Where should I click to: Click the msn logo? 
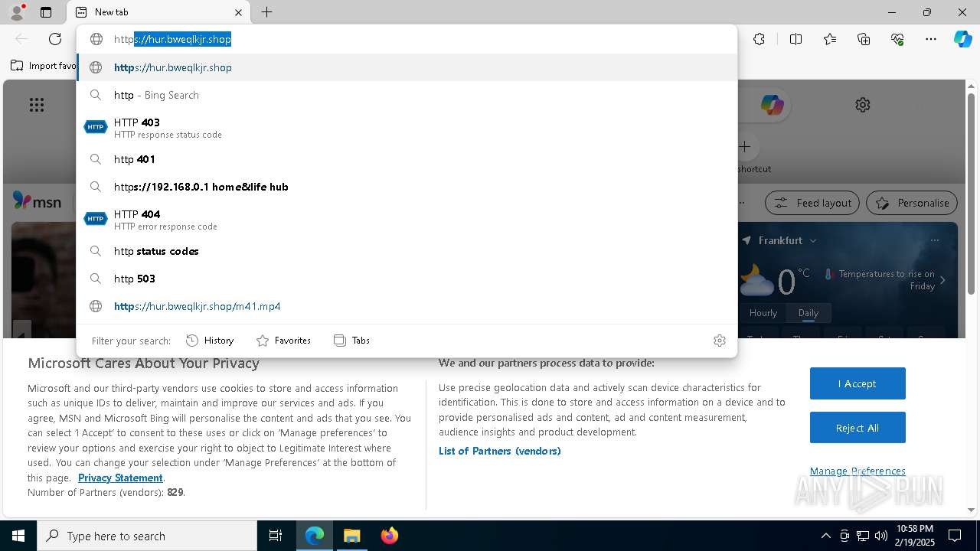pyautogui.click(x=37, y=201)
